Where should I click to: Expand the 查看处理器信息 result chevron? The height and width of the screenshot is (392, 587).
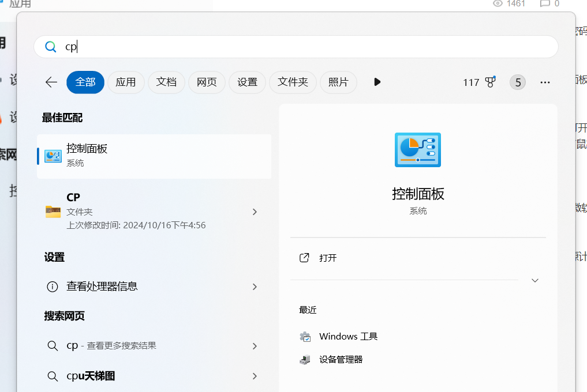coord(255,287)
